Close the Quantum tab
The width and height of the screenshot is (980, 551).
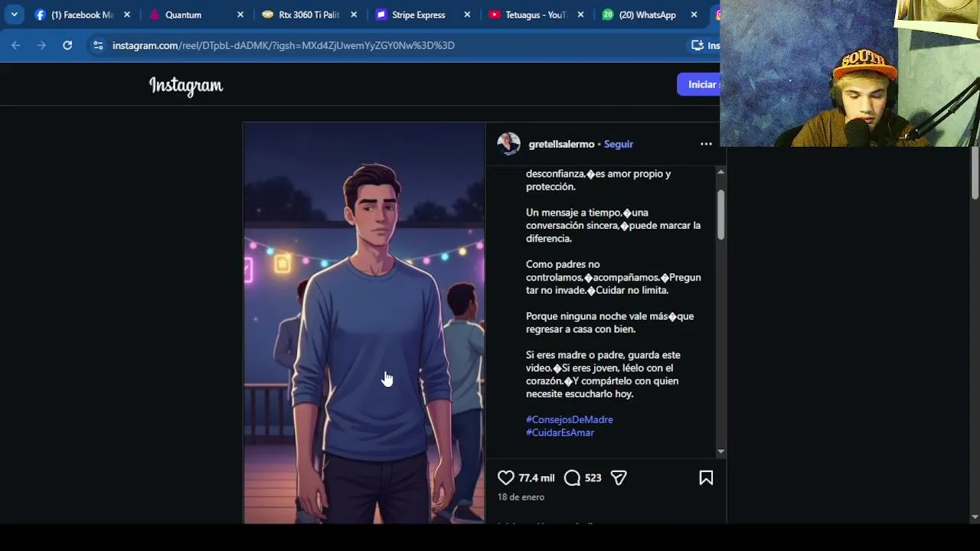click(240, 15)
